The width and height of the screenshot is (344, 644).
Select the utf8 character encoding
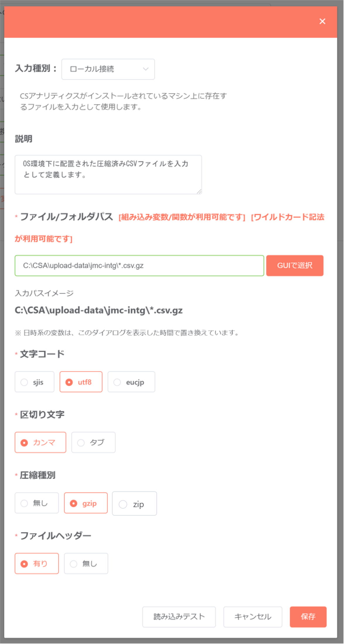(x=81, y=382)
